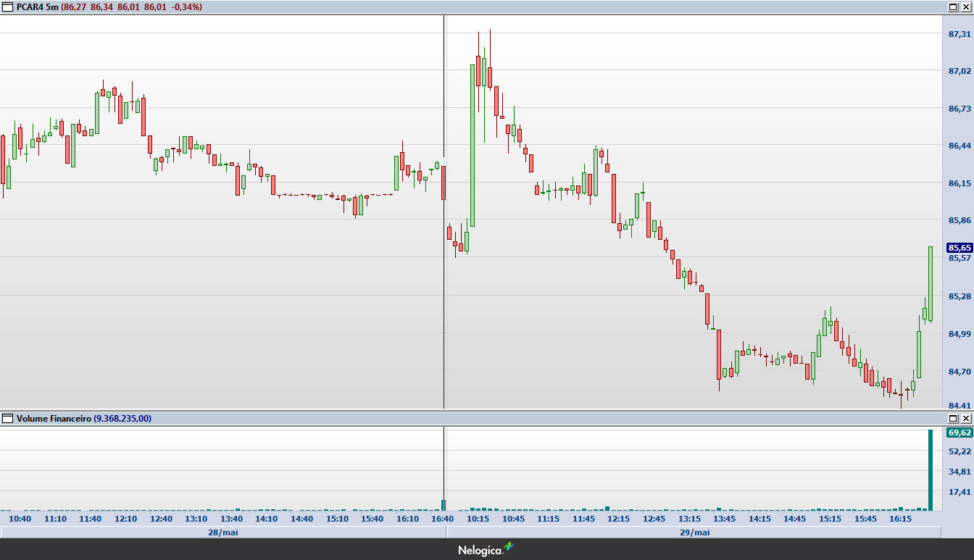
Task: Close the Volume Financeiro panel
Action: pos(965,419)
